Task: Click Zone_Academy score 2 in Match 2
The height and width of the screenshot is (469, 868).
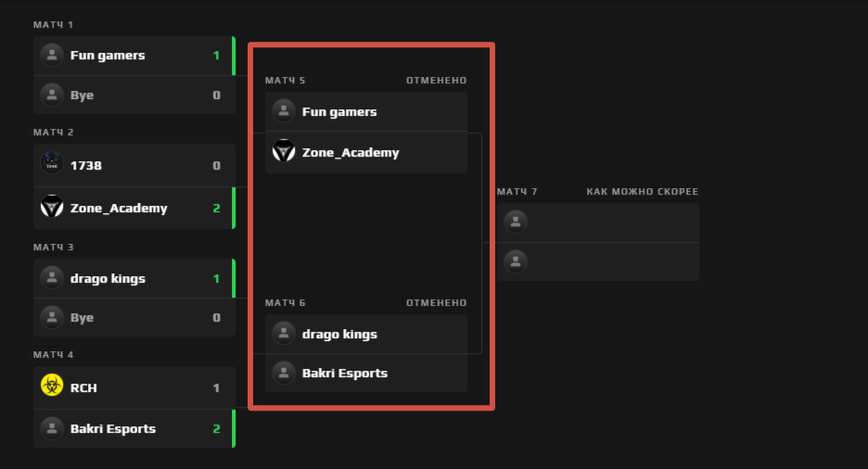Action: pyautogui.click(x=216, y=208)
